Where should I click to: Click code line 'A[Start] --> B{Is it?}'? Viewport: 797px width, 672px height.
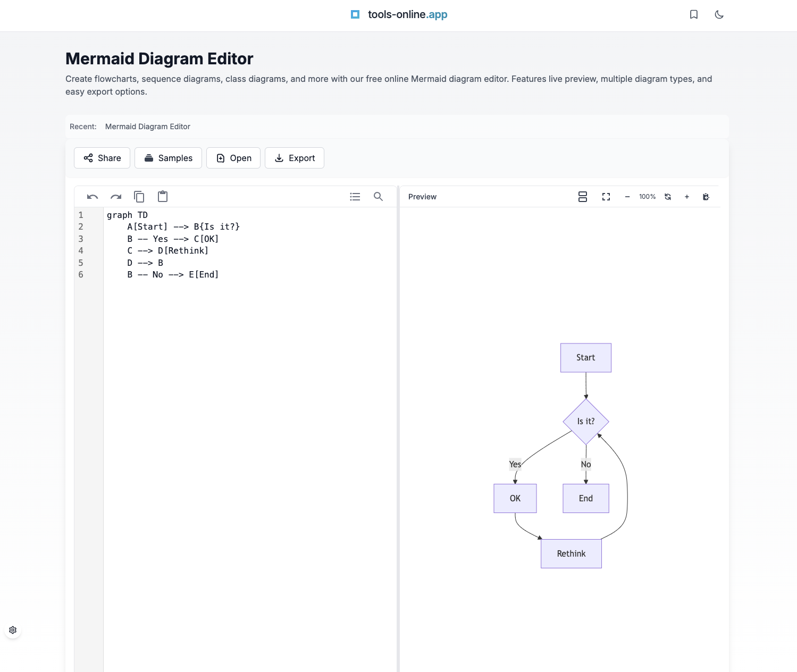[x=183, y=226]
